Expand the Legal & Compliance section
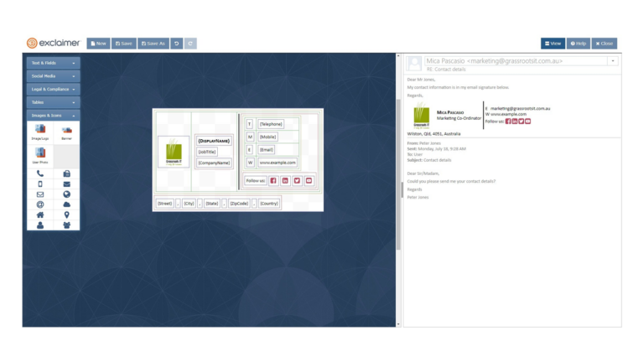 point(54,89)
